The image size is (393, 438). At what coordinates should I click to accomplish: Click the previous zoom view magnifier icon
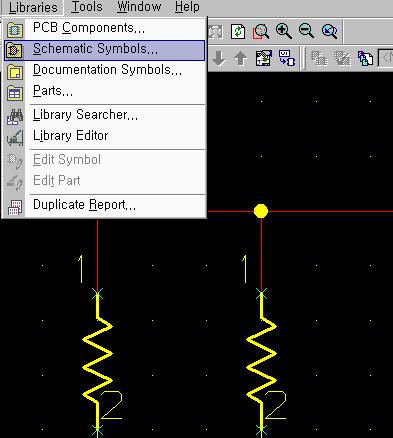(330, 31)
